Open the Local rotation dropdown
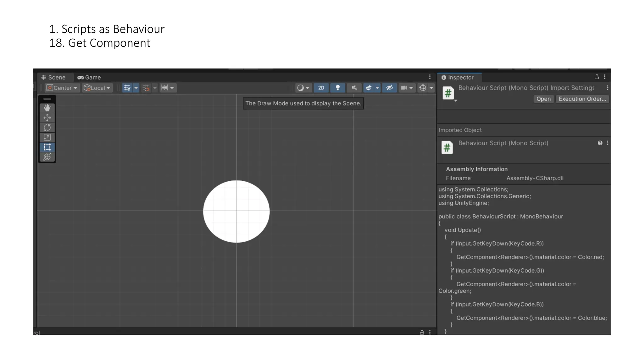The height and width of the screenshot is (362, 644). click(x=97, y=88)
